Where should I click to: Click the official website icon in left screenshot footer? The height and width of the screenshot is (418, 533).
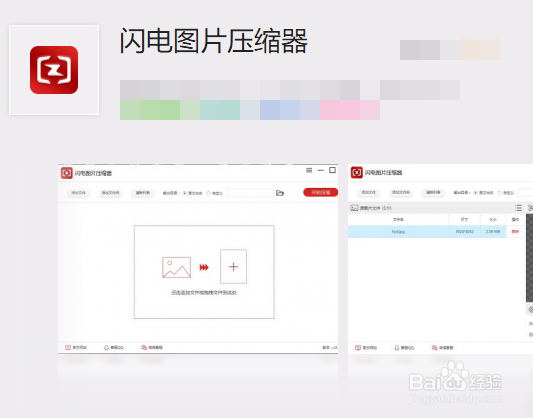[68, 347]
